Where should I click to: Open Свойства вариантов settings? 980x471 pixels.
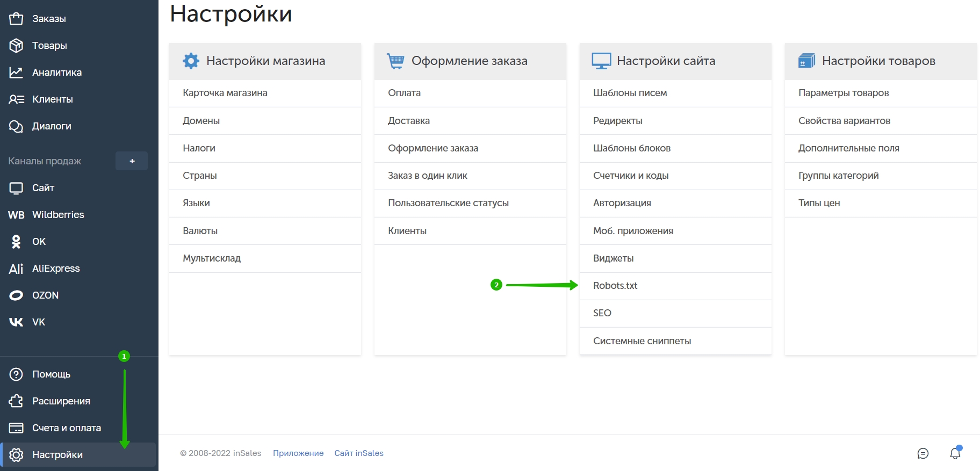pos(881,121)
